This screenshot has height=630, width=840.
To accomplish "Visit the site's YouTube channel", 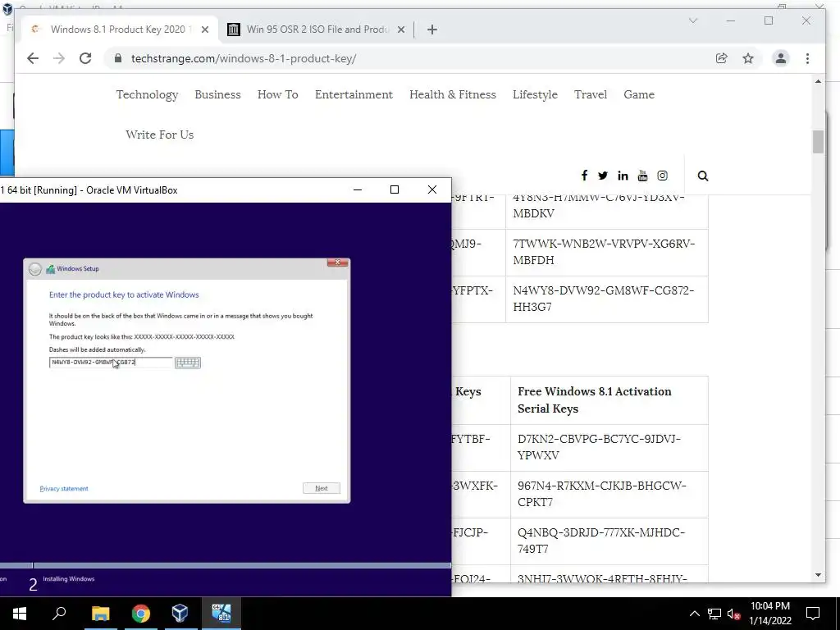I will (642, 176).
